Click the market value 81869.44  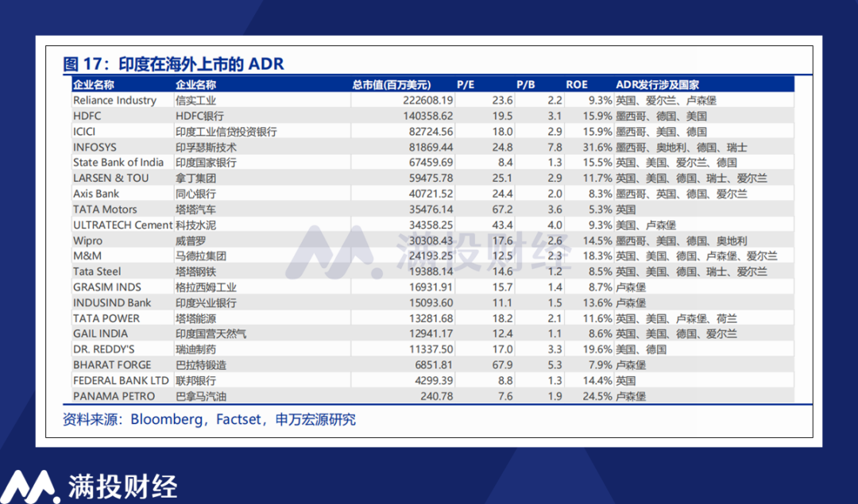(x=431, y=147)
